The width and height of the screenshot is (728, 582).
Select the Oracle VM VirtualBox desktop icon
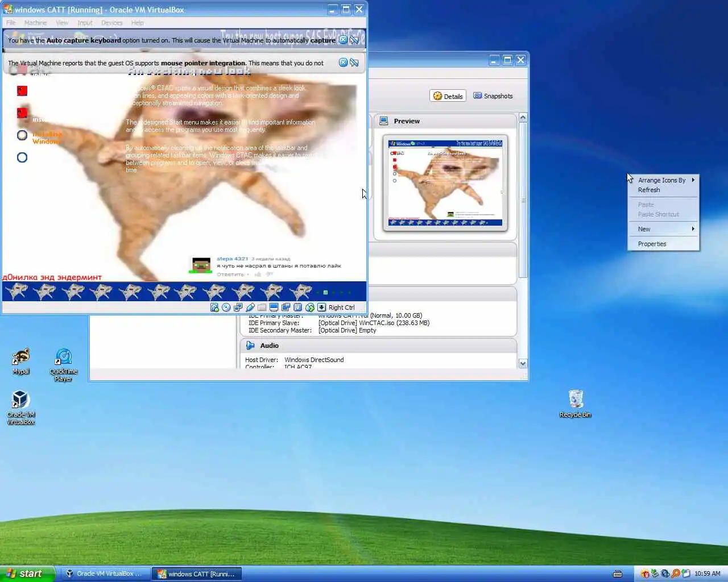tap(20, 408)
